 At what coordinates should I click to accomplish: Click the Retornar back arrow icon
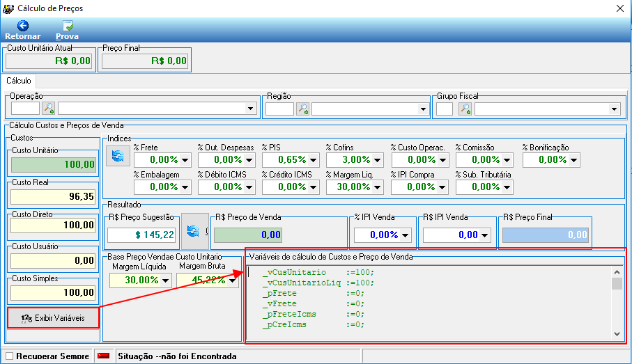pyautogui.click(x=23, y=26)
